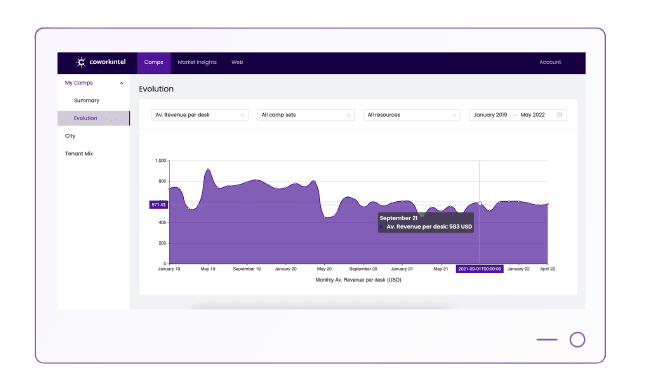Select Evolution in the sidebar
Screen dimensions: 645x387
point(93,118)
